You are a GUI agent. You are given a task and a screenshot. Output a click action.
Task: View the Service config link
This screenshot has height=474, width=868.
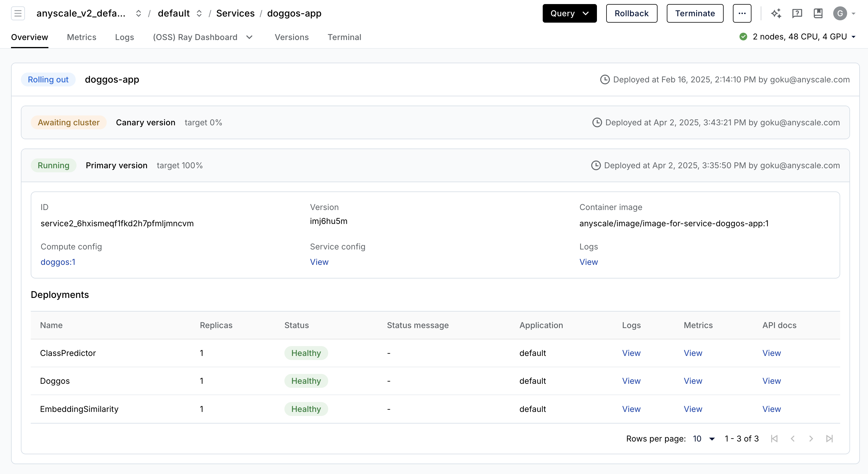tap(319, 262)
